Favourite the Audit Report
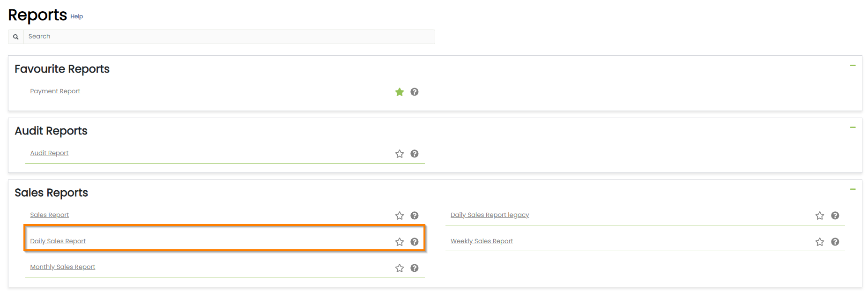 tap(400, 154)
